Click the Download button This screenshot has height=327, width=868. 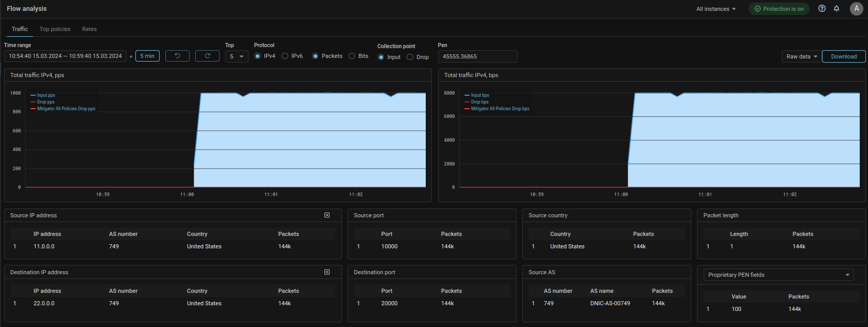843,56
